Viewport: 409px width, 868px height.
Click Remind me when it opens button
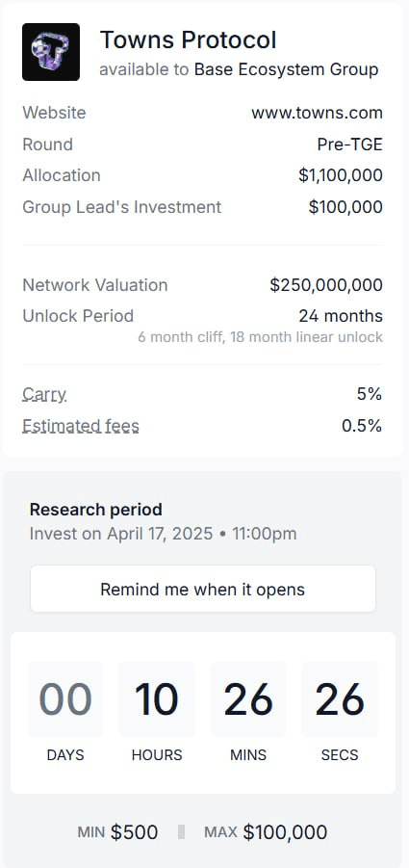203,589
